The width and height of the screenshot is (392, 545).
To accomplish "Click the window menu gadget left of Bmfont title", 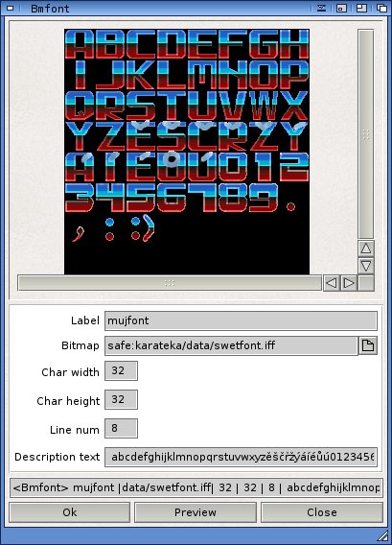I will (11, 8).
